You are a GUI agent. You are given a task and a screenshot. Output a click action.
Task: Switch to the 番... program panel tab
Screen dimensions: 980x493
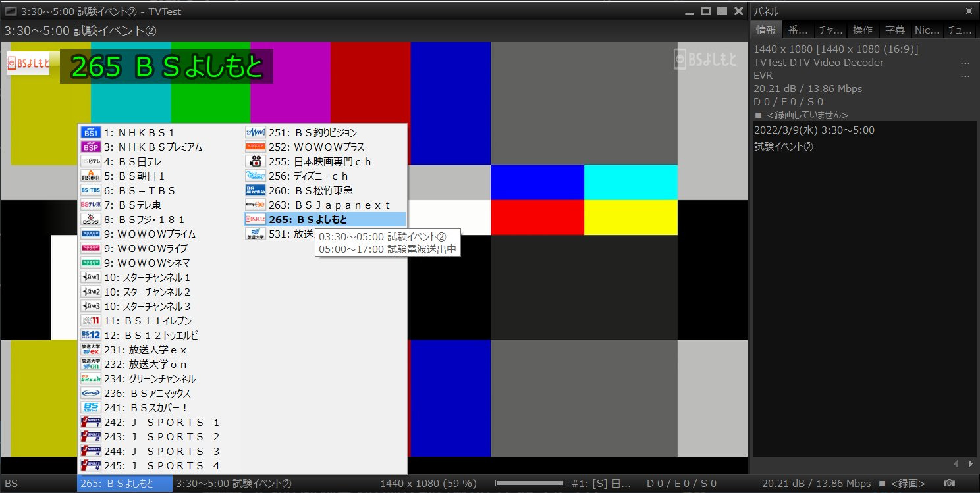pos(798,30)
